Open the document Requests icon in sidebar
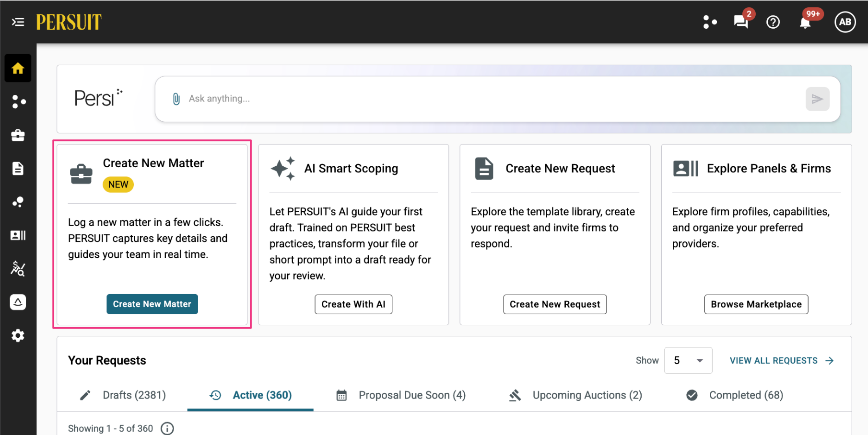 click(18, 169)
